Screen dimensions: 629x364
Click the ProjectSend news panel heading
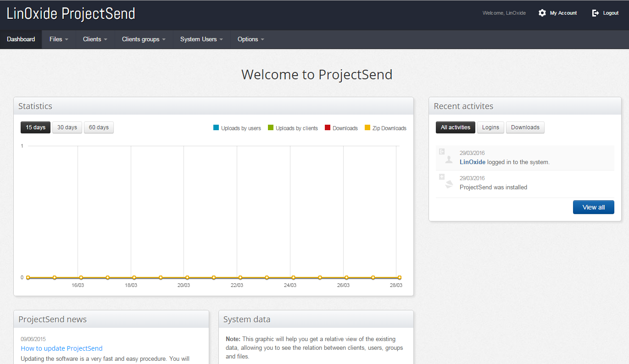tap(52, 320)
